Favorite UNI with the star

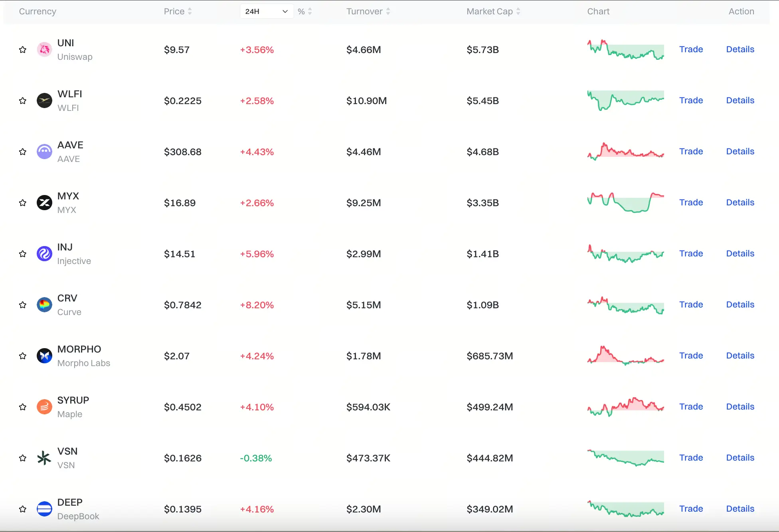click(x=23, y=49)
